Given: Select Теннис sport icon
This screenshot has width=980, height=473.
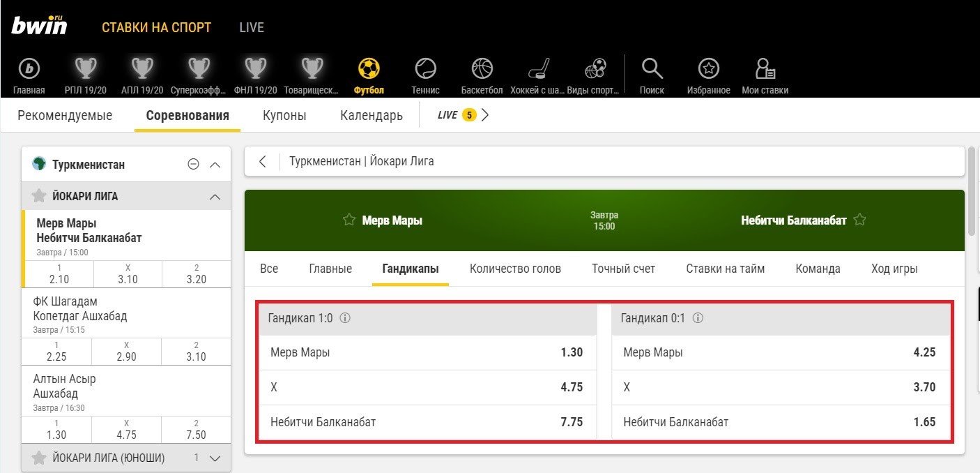Looking at the screenshot, I should tap(425, 68).
